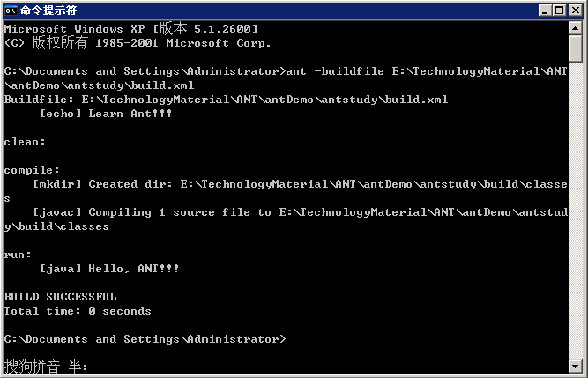Click the run: target label
588x378 pixels.
pos(18,255)
